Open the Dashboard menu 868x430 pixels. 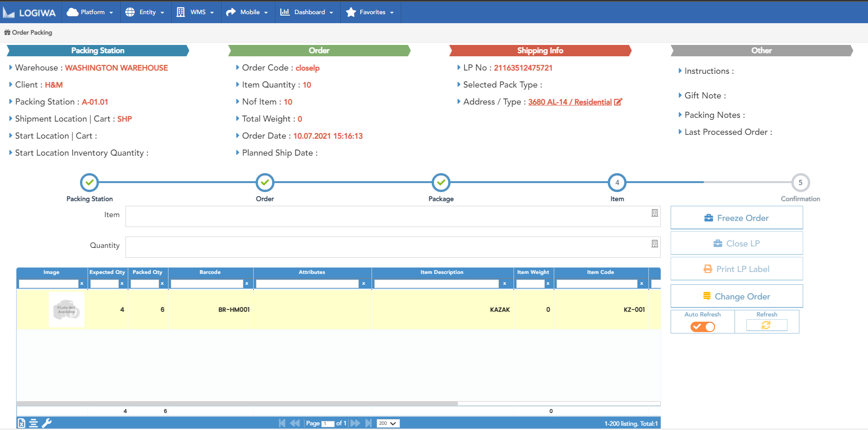(307, 12)
